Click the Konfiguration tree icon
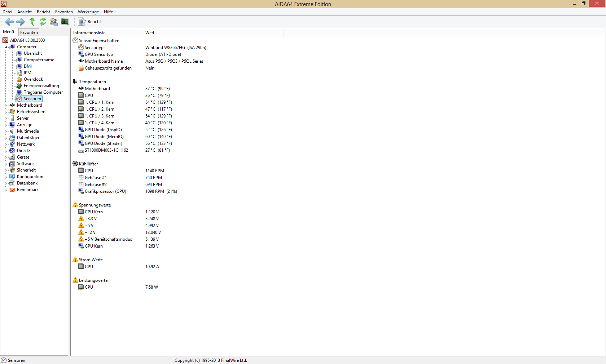The width and height of the screenshot is (606, 364). (x=12, y=177)
